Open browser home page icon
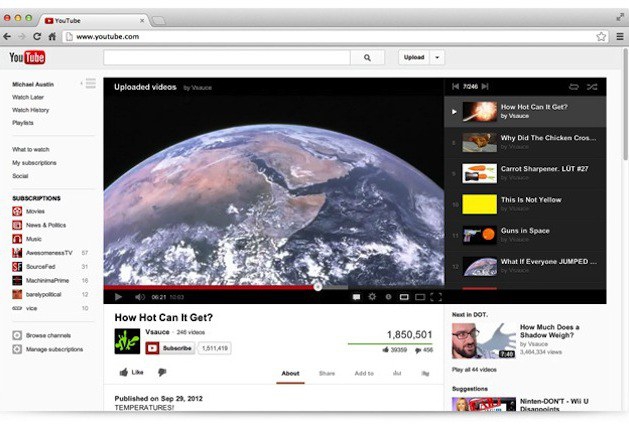The image size is (629, 428). click(52, 37)
